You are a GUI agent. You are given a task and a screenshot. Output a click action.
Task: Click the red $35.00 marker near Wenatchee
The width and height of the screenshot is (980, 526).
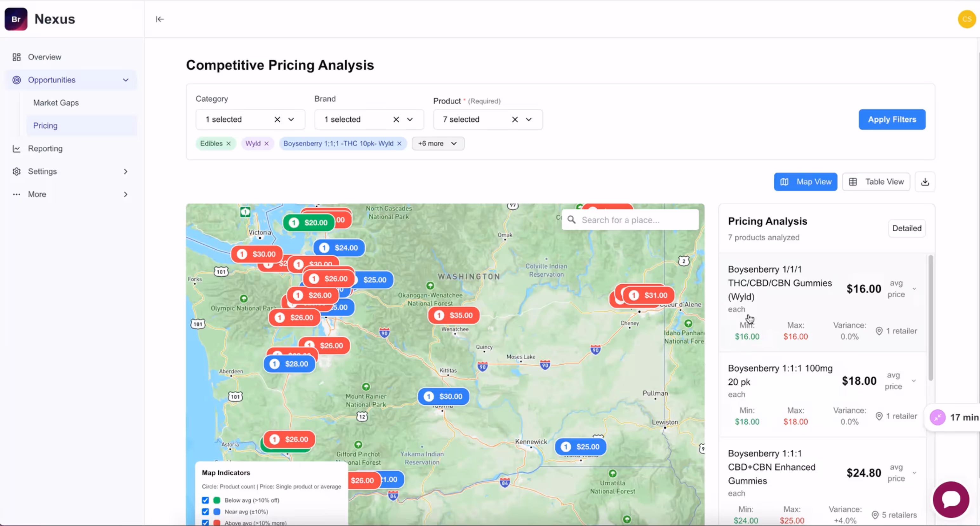tap(454, 315)
